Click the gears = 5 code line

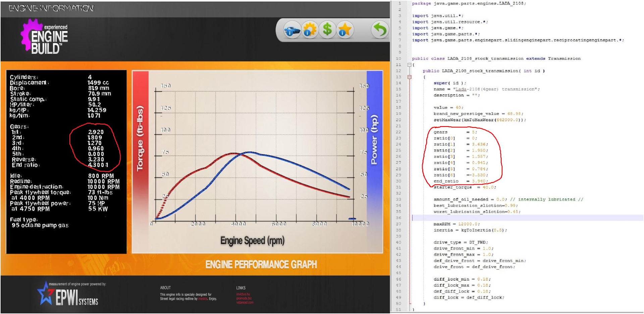455,132
